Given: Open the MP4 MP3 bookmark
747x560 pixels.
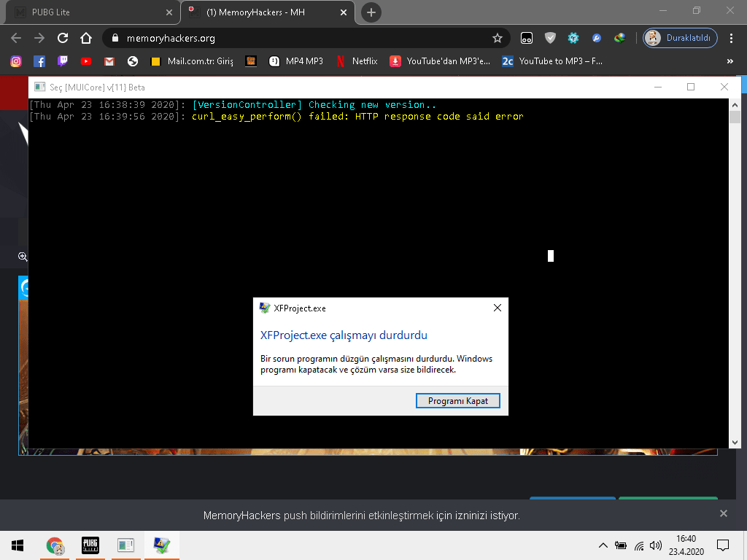Looking at the screenshot, I should [296, 61].
